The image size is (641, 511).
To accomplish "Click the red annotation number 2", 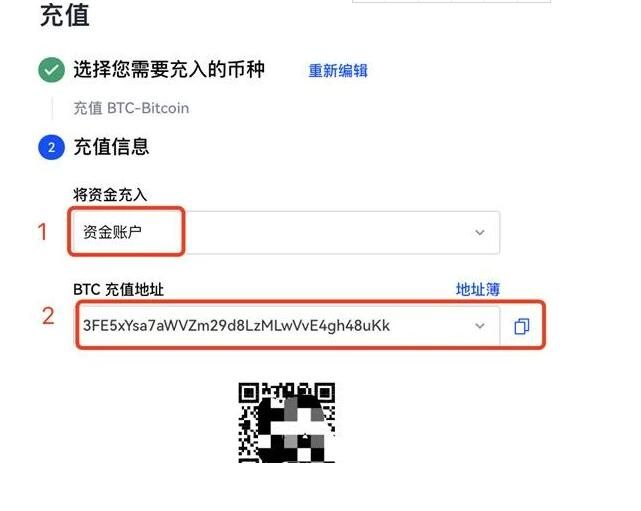I will tap(48, 316).
